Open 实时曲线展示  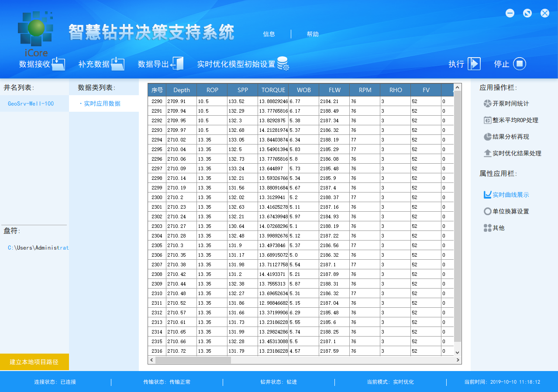(x=510, y=195)
